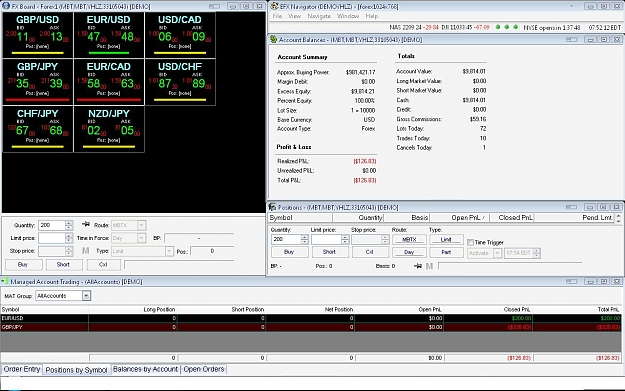The width and height of the screenshot is (625, 391).
Task: Click the MBTX route button
Action: [x=409, y=240]
